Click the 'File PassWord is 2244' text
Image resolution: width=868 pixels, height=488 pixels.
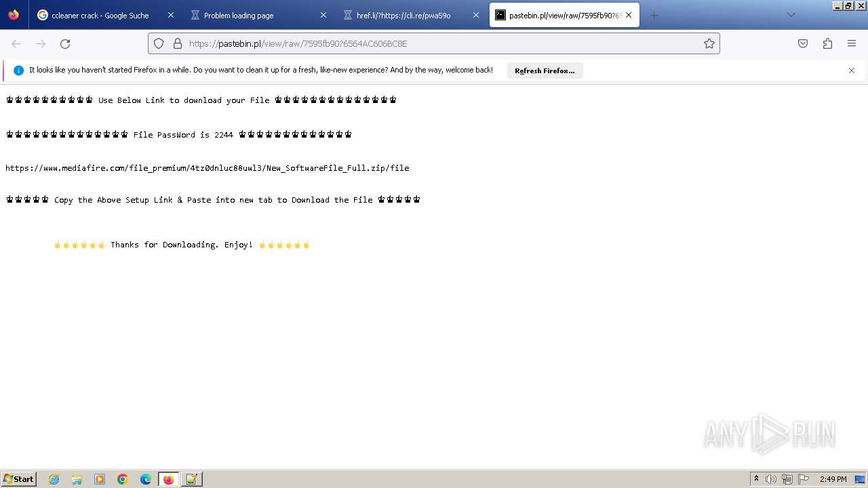click(183, 135)
